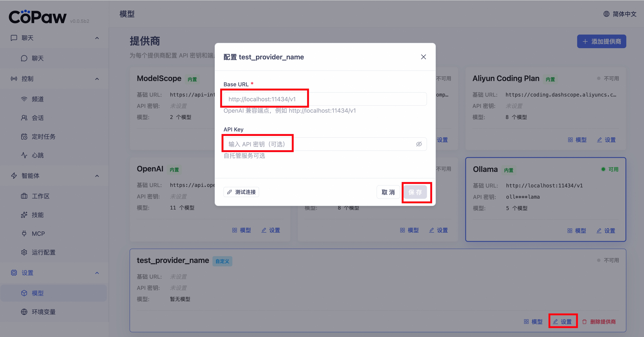
Task: Click the language globe icon 简体中文
Action: (606, 14)
